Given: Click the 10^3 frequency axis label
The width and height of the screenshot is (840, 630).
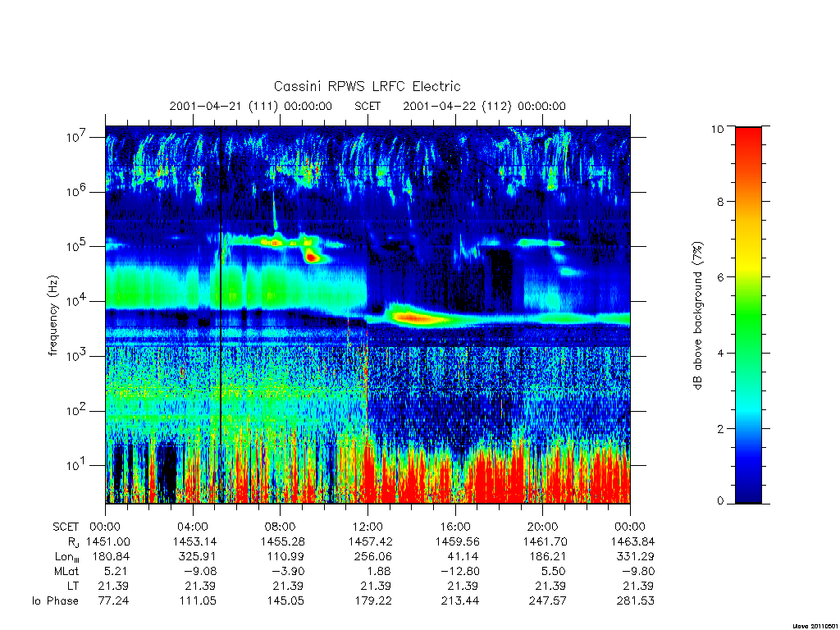Looking at the screenshot, I should pos(75,355).
